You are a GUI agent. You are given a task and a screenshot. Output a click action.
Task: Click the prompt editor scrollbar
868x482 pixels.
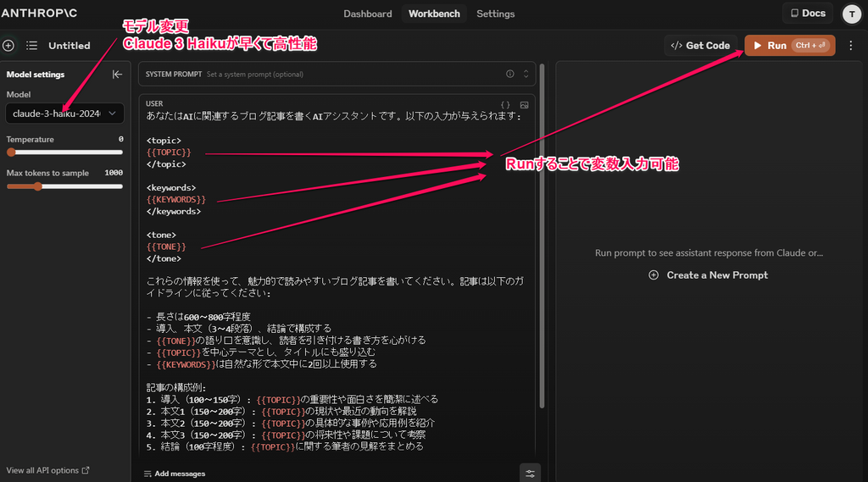pos(542,236)
